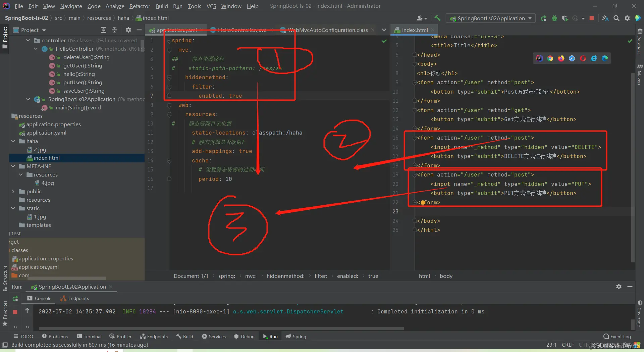Start debugging with the bug icon

click(x=554, y=18)
